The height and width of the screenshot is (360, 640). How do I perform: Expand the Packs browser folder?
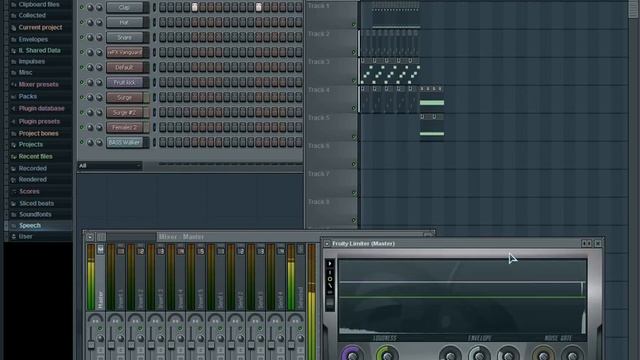[27, 97]
